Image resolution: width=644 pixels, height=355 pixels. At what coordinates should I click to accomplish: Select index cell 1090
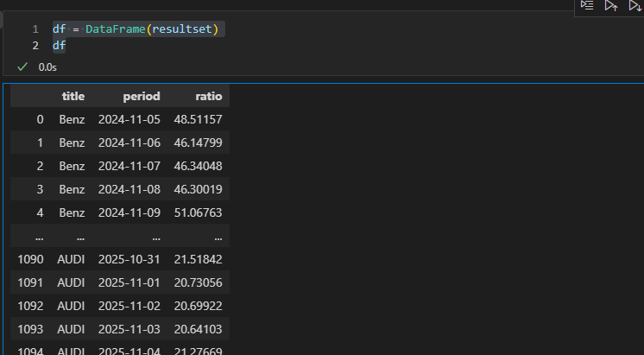[30, 259]
